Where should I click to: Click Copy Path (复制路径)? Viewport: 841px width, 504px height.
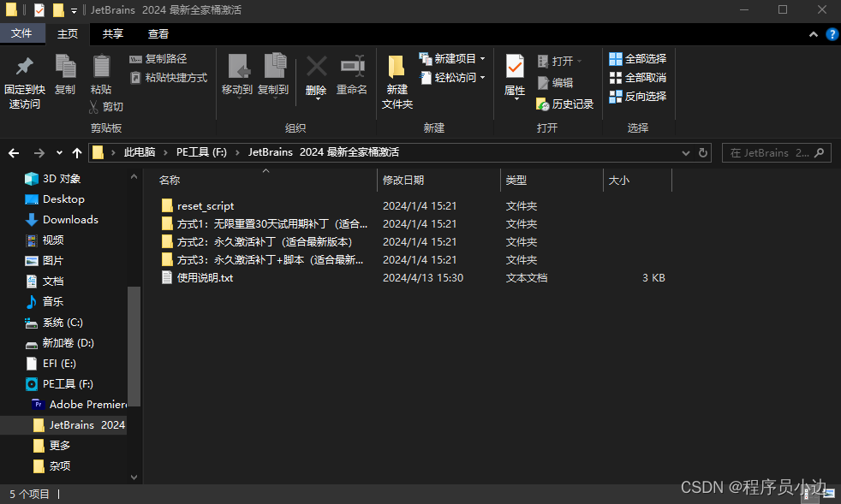(158, 59)
